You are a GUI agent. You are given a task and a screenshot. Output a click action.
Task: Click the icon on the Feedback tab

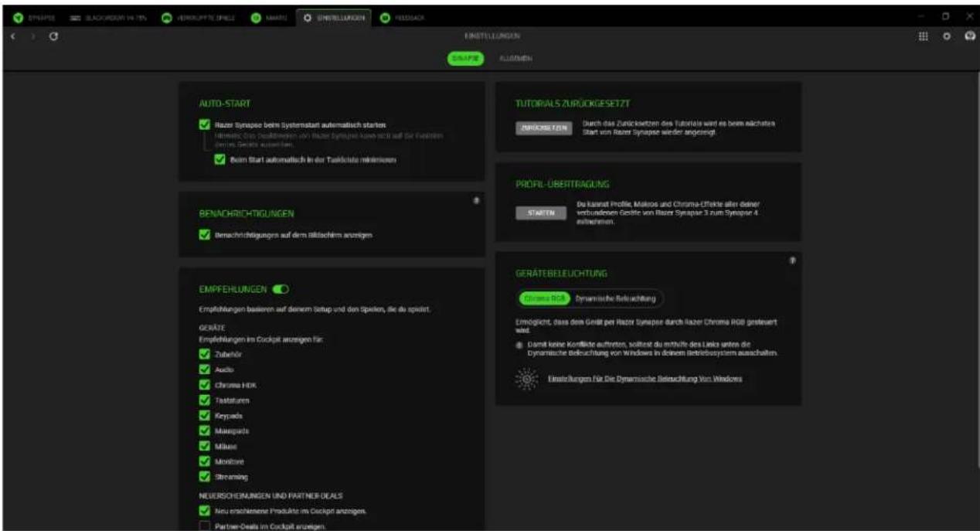pos(385,17)
